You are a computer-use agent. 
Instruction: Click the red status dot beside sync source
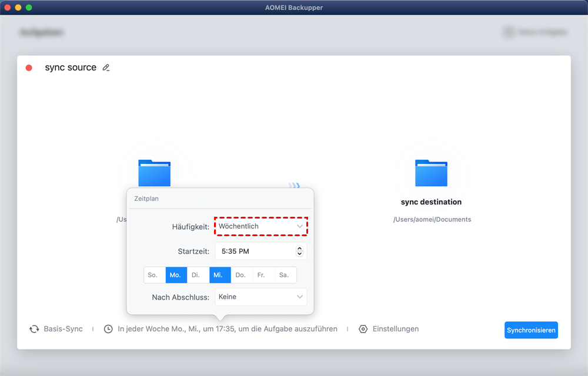[29, 68]
